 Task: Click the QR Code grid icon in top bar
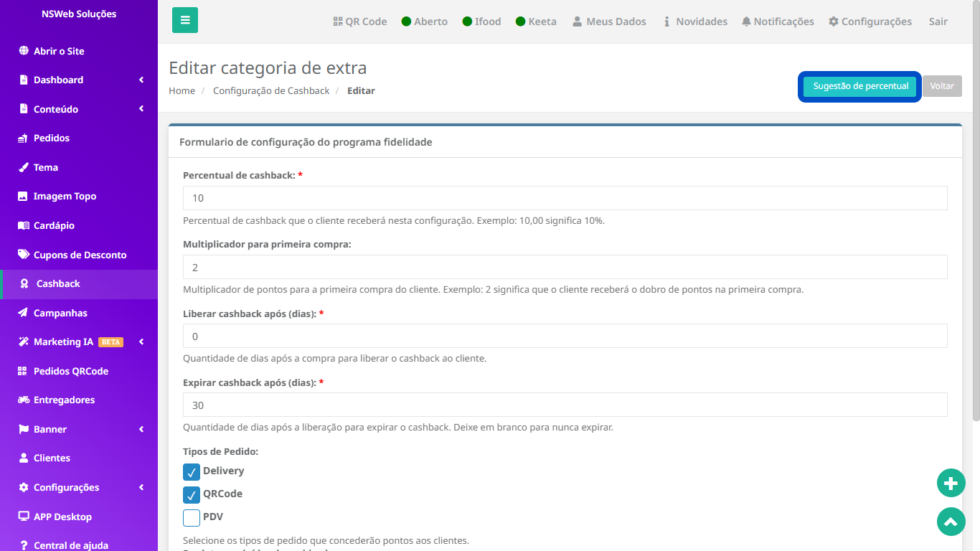click(338, 22)
